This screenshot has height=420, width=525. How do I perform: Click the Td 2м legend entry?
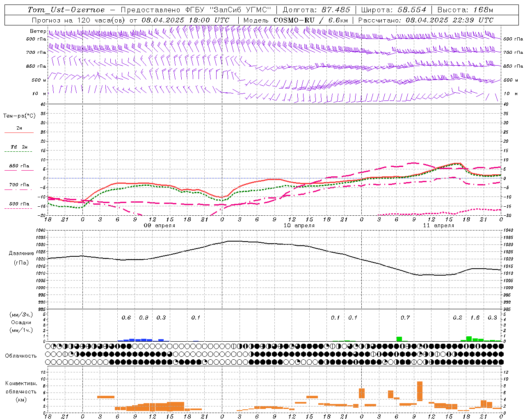pos(19,147)
